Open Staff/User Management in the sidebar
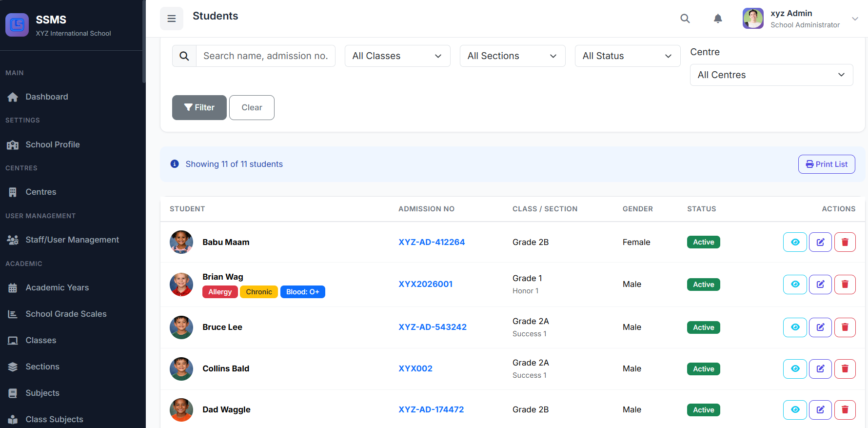 (x=71, y=240)
